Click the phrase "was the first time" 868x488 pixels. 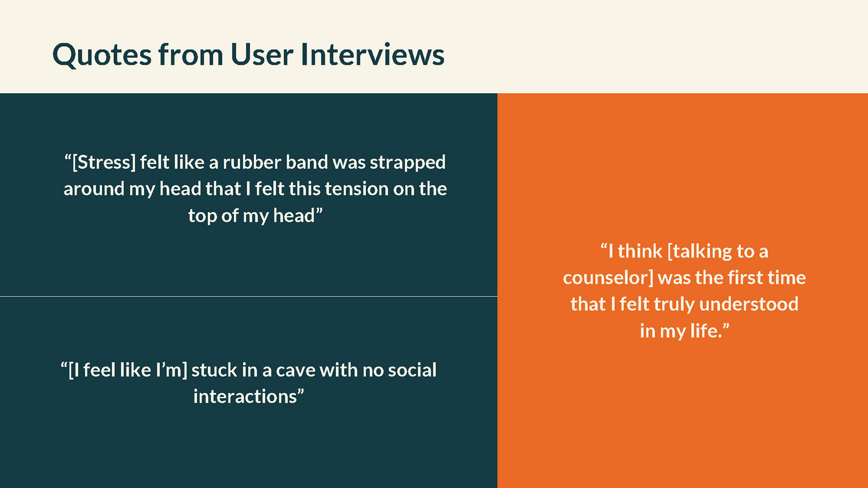tap(732, 278)
